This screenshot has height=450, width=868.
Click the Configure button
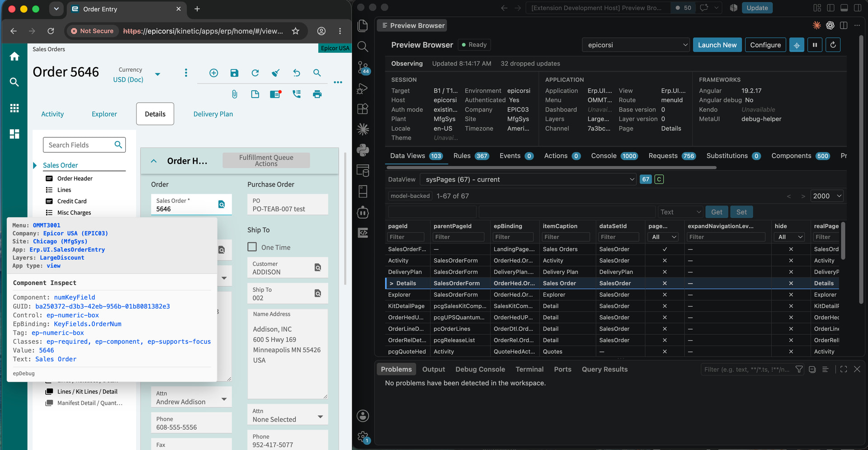[765, 45]
